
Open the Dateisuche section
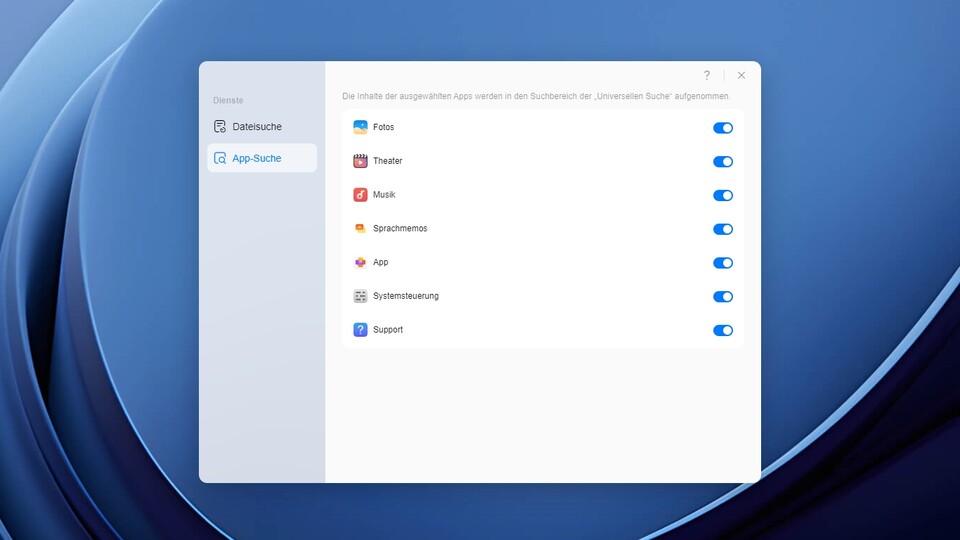(256, 127)
